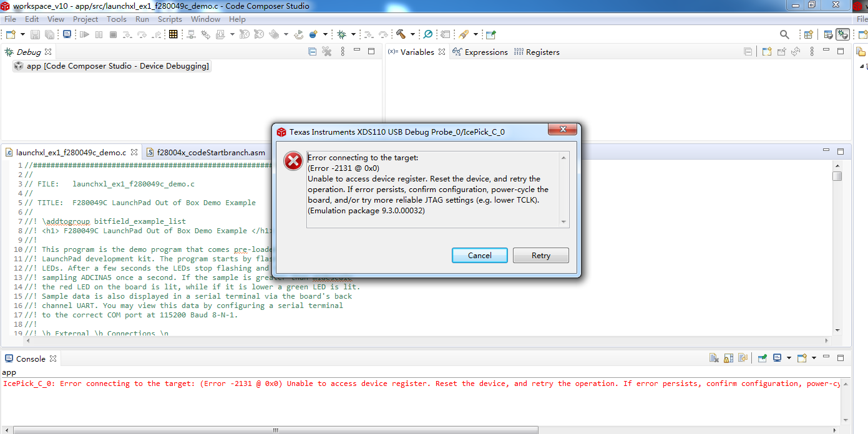This screenshot has height=434, width=868.
Task: Click the Open Perspective icon
Action: [808, 34]
